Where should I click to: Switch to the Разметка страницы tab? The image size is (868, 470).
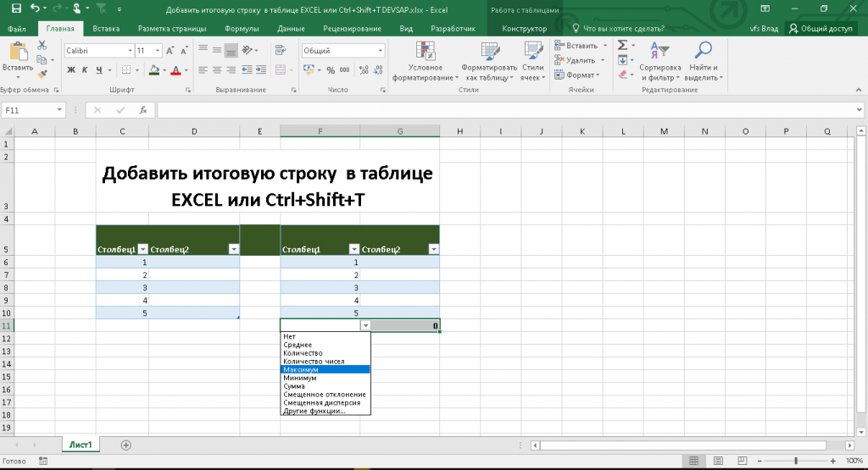pos(172,28)
